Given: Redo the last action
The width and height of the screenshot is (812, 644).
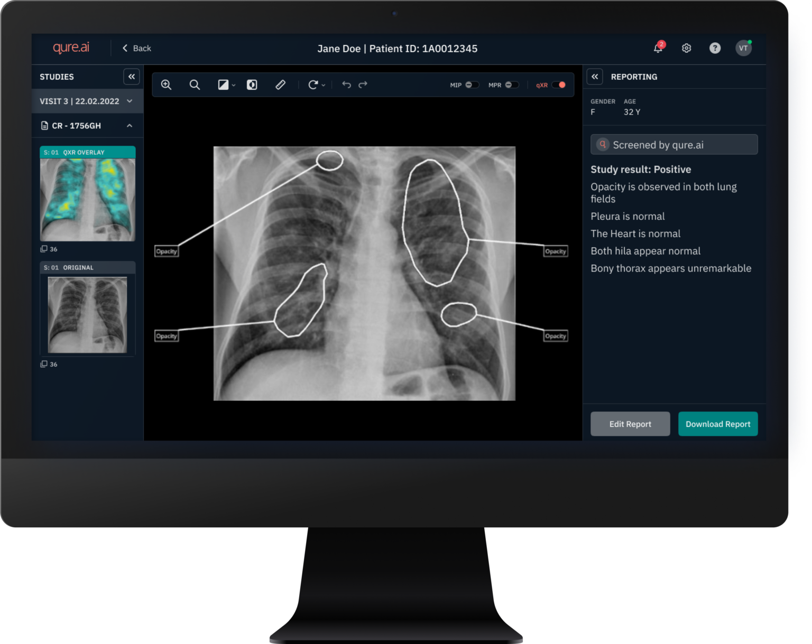Looking at the screenshot, I should (x=363, y=85).
